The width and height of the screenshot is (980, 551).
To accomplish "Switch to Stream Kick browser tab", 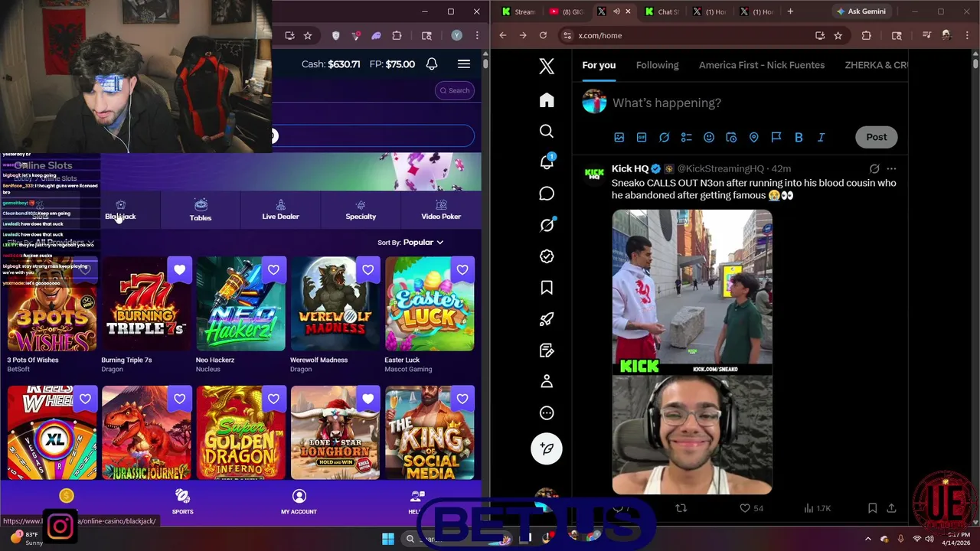I will coord(520,11).
